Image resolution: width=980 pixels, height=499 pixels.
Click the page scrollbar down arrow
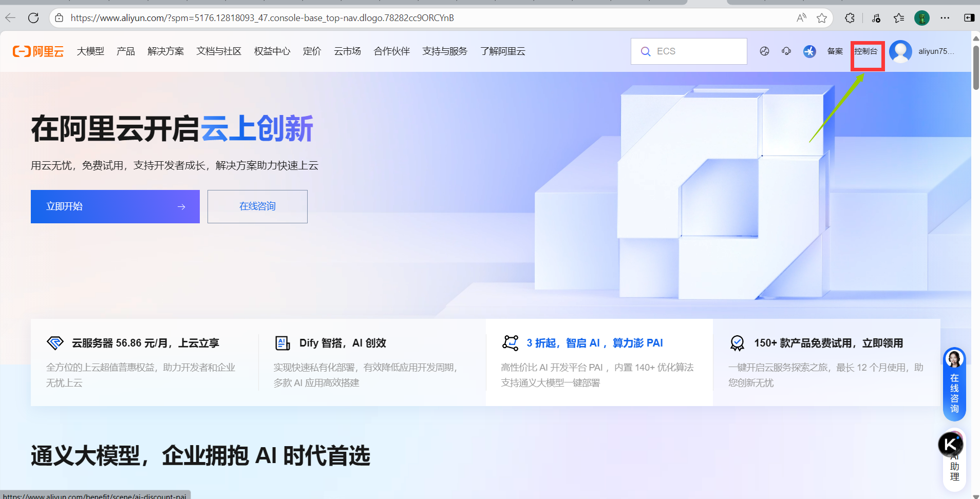[x=975, y=496]
